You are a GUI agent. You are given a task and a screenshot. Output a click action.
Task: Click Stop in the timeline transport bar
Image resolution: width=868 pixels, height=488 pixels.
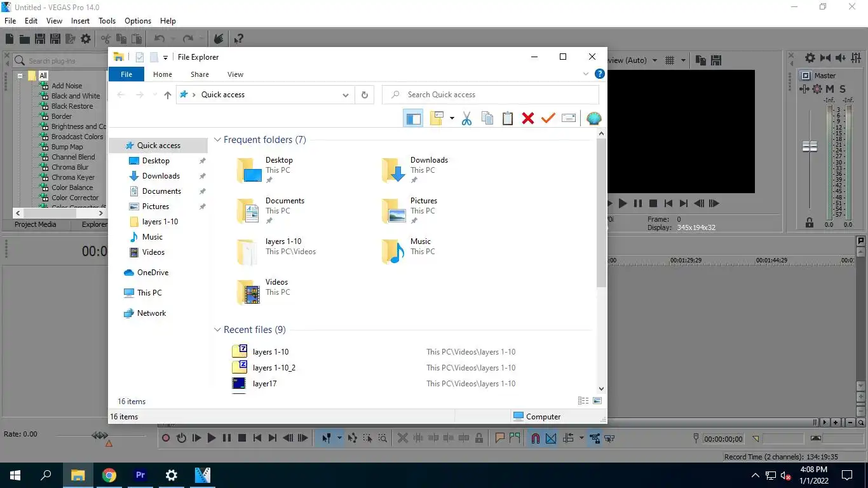[242, 438]
